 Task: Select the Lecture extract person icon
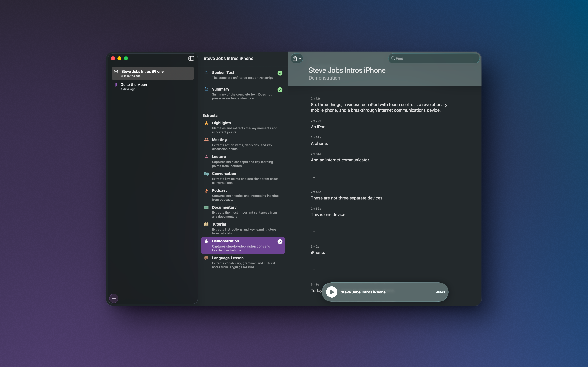[x=206, y=157]
